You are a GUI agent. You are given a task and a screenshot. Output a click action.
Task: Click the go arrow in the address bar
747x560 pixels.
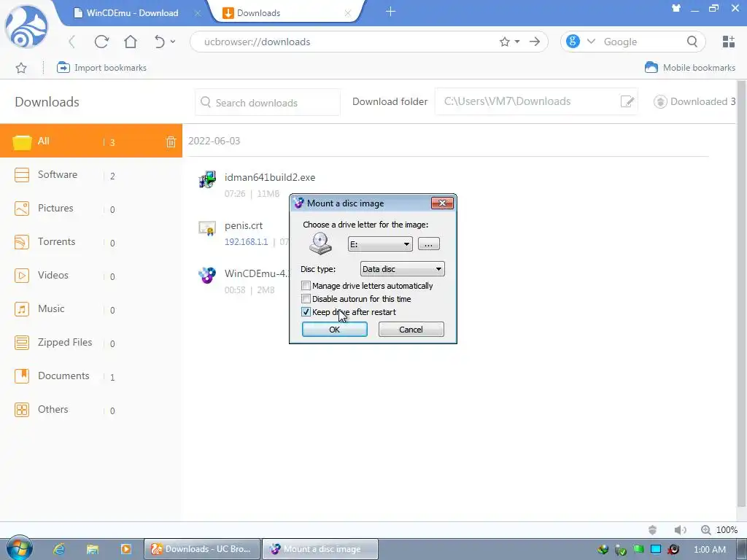535,42
